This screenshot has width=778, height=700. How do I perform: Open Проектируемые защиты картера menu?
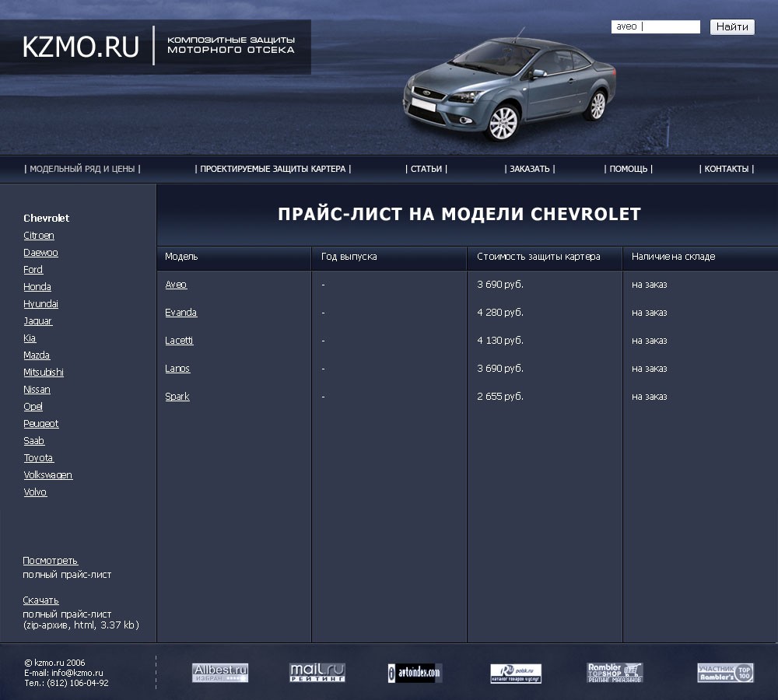(273, 169)
